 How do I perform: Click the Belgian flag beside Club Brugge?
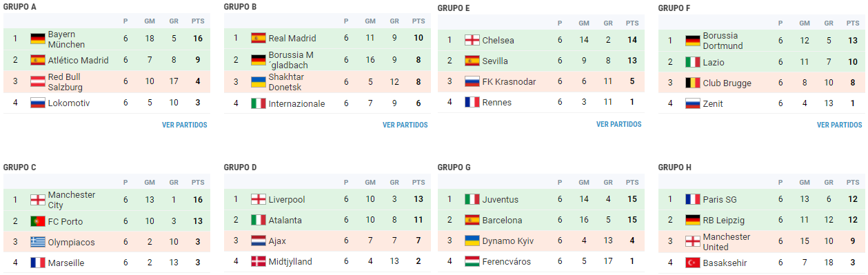(693, 83)
